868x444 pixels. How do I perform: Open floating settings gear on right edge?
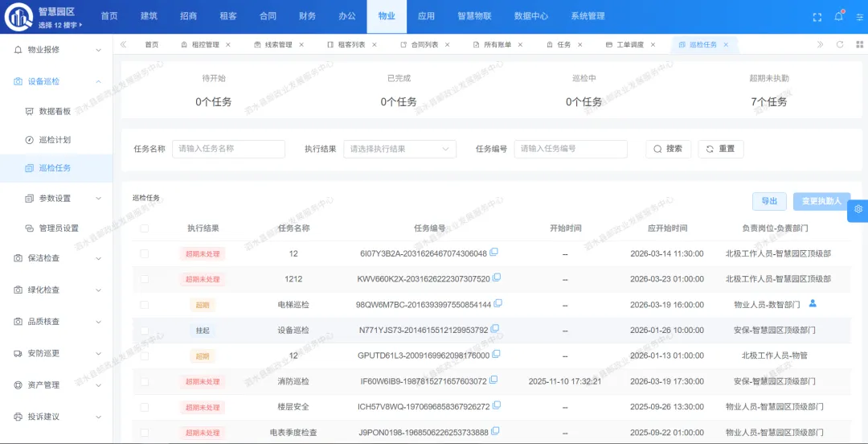coord(858,209)
